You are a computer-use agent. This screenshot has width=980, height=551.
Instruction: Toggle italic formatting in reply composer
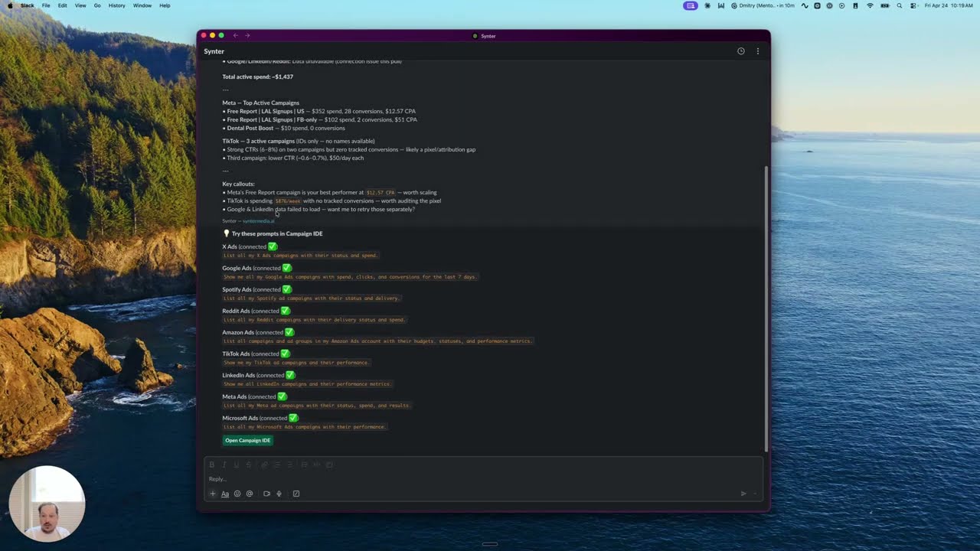click(x=224, y=465)
